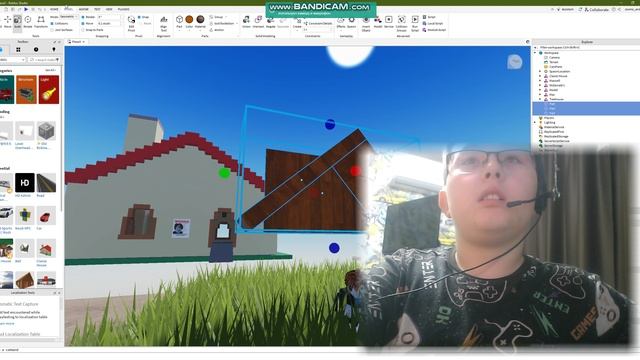Screen dimensions: 640x360
Task: Toggle Constraint Details display
Action: pyautogui.click(x=318, y=23)
